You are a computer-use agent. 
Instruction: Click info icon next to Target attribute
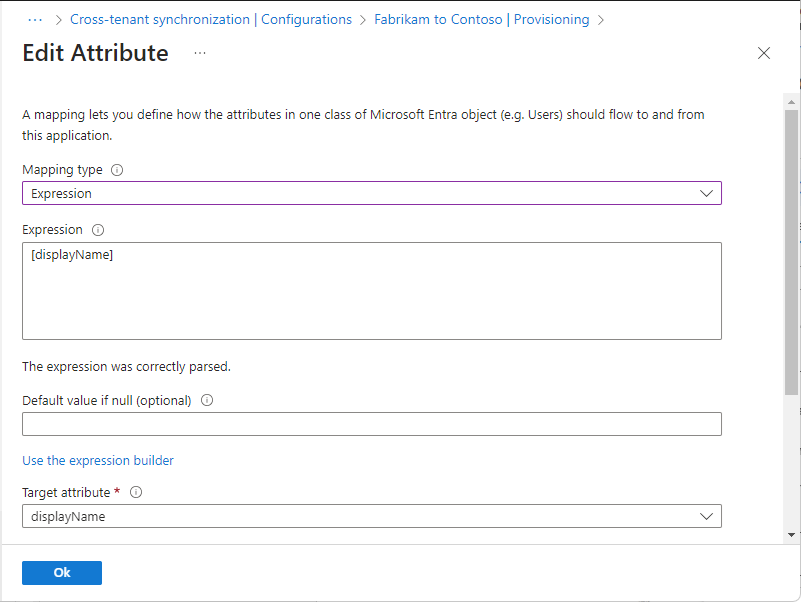[136, 492]
